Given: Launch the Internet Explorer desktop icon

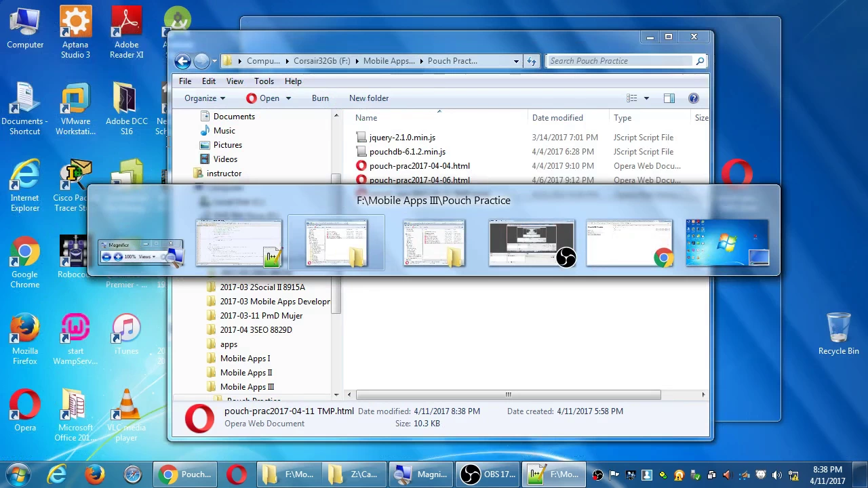Looking at the screenshot, I should [25, 186].
